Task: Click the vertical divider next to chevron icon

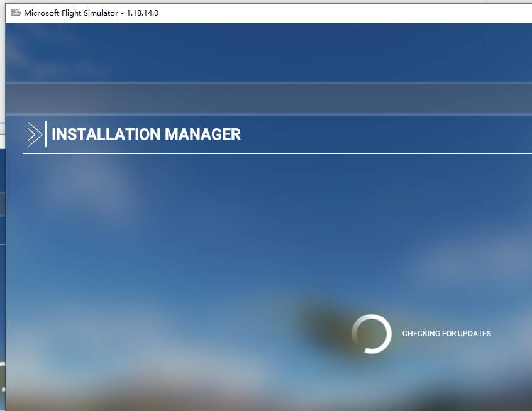Action: 46,134
